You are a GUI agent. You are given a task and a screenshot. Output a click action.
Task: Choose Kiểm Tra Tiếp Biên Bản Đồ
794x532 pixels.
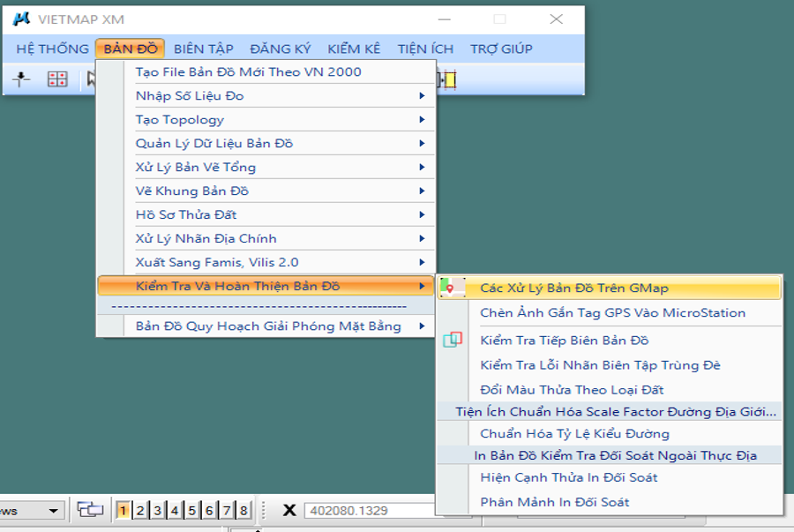[x=610, y=341]
